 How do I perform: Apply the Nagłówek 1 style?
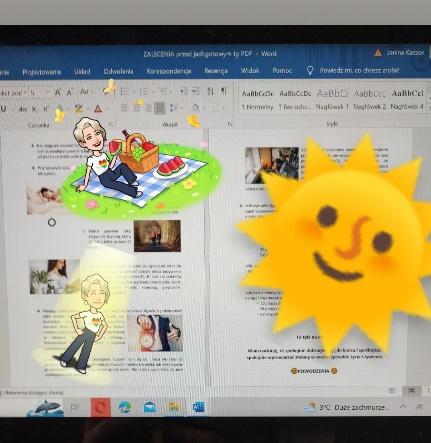(332, 100)
